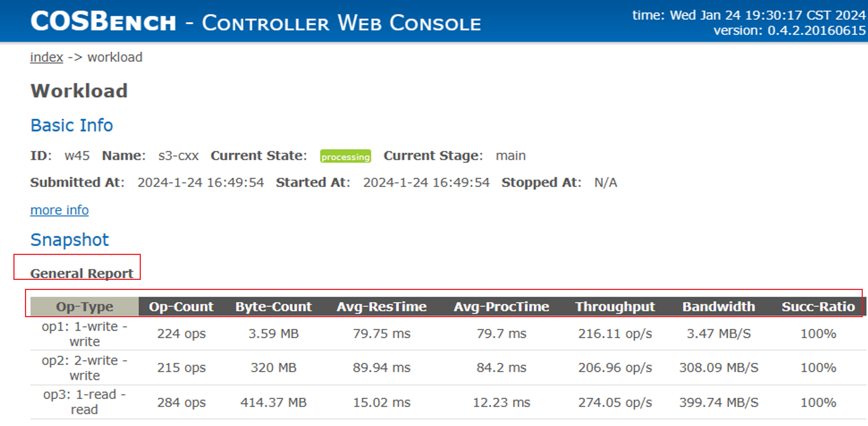
Task: Click the green processing state badge
Action: click(345, 157)
